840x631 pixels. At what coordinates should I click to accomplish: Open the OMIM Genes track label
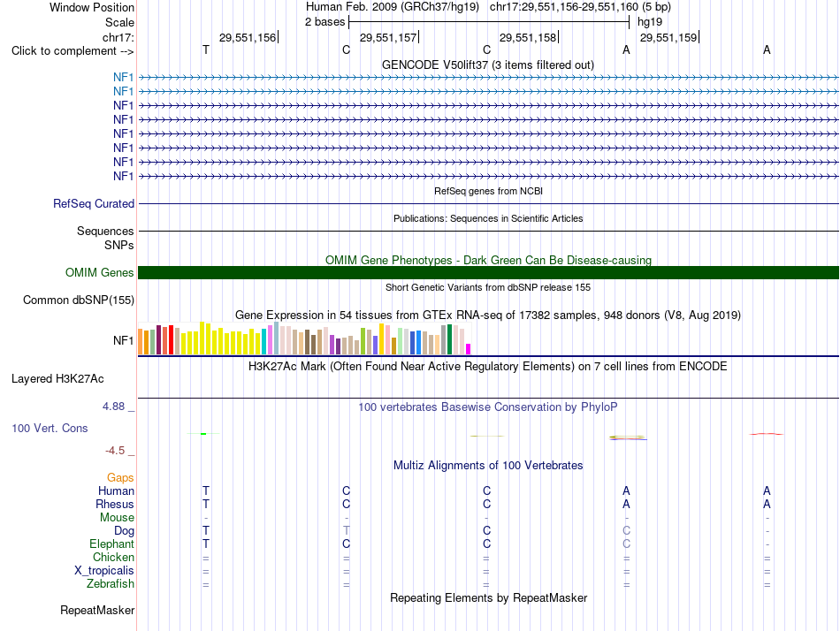point(99,273)
